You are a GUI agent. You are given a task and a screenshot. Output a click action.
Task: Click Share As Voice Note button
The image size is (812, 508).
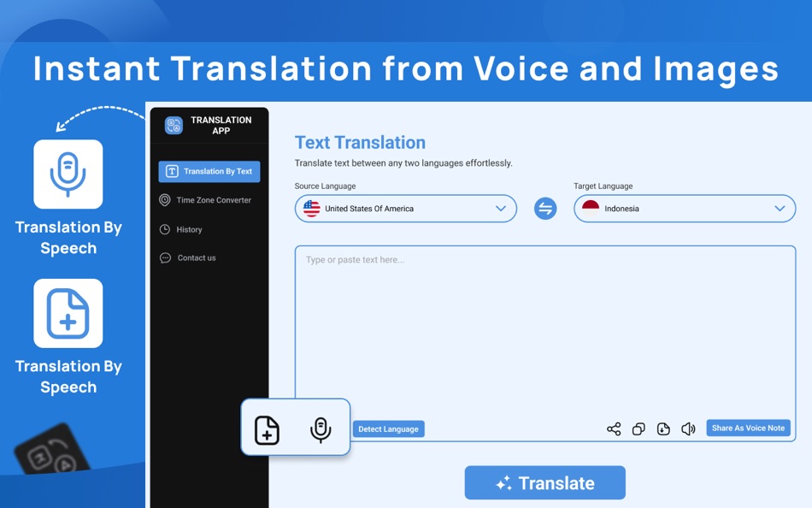(x=748, y=428)
